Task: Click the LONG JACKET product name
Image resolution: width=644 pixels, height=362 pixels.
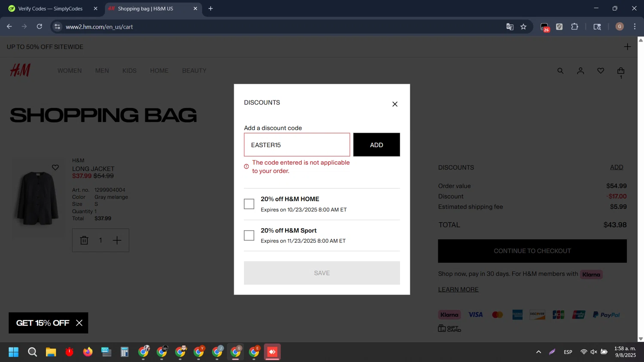Action: 93,169
